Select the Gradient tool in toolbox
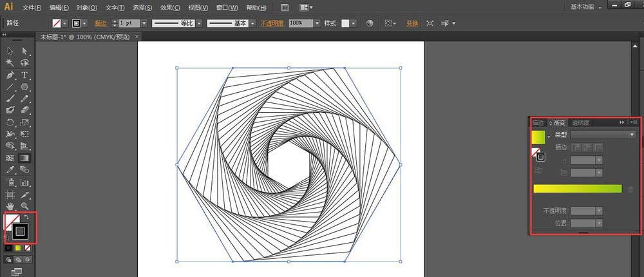The height and width of the screenshot is (277, 644). point(24,158)
